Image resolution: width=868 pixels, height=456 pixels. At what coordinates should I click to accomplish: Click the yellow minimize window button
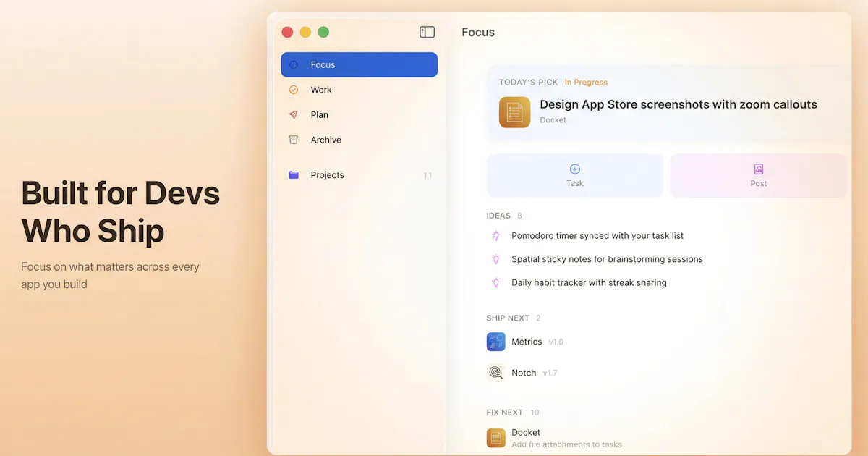click(305, 32)
